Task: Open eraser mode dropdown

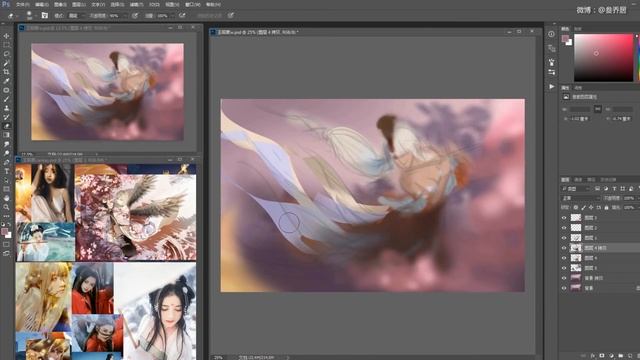Action: (76, 16)
